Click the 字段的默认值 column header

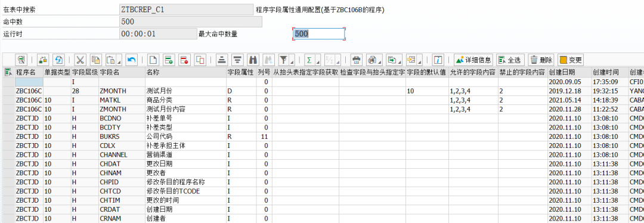(x=427, y=72)
